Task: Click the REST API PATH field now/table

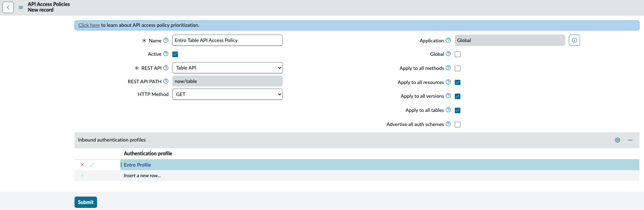Action: coord(227,81)
